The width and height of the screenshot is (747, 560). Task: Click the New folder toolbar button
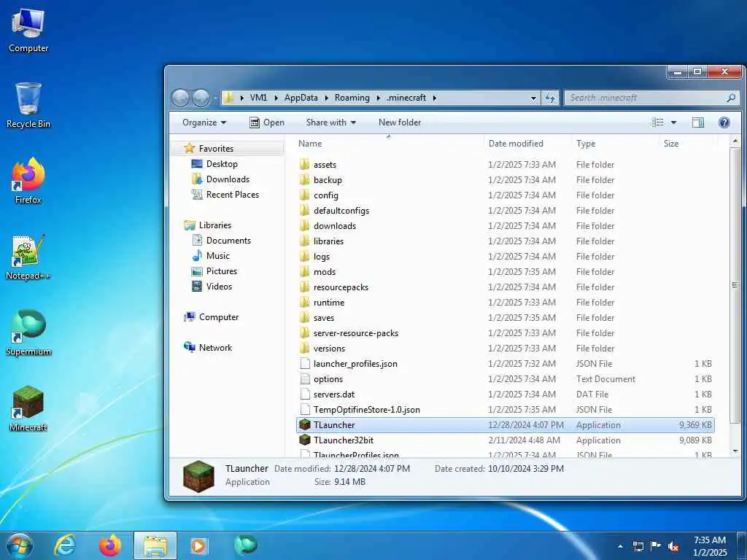[400, 122]
